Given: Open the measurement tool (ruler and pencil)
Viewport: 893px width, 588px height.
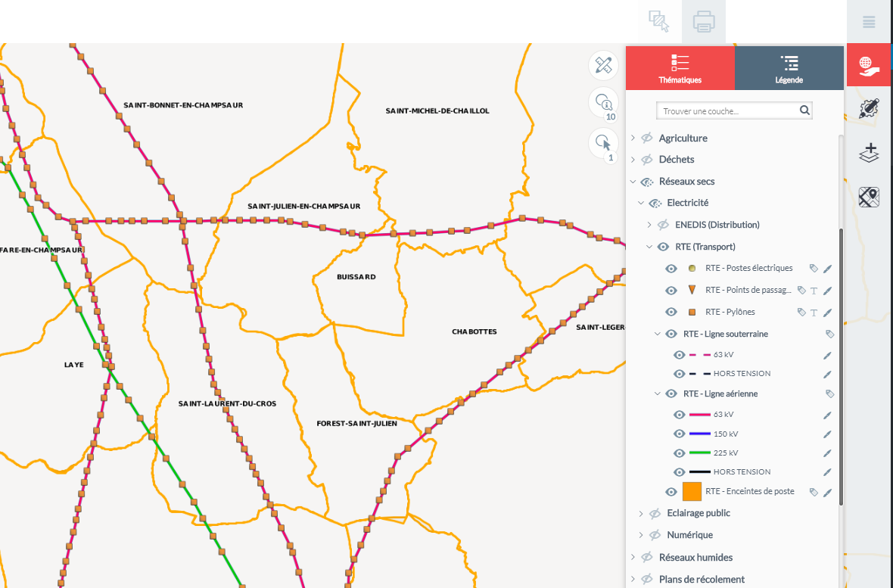Looking at the screenshot, I should 603,65.
